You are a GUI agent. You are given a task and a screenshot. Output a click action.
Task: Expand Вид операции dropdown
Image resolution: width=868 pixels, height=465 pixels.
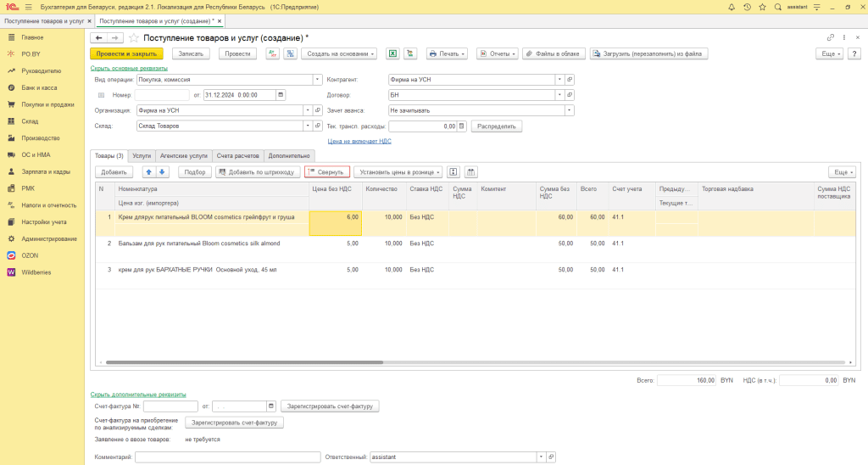[317, 79]
